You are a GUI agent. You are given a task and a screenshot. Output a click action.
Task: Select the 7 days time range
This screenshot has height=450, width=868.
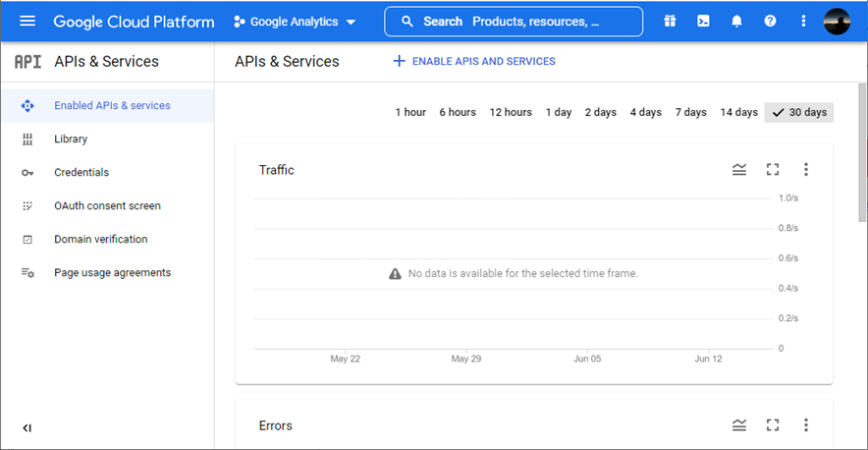[690, 112]
